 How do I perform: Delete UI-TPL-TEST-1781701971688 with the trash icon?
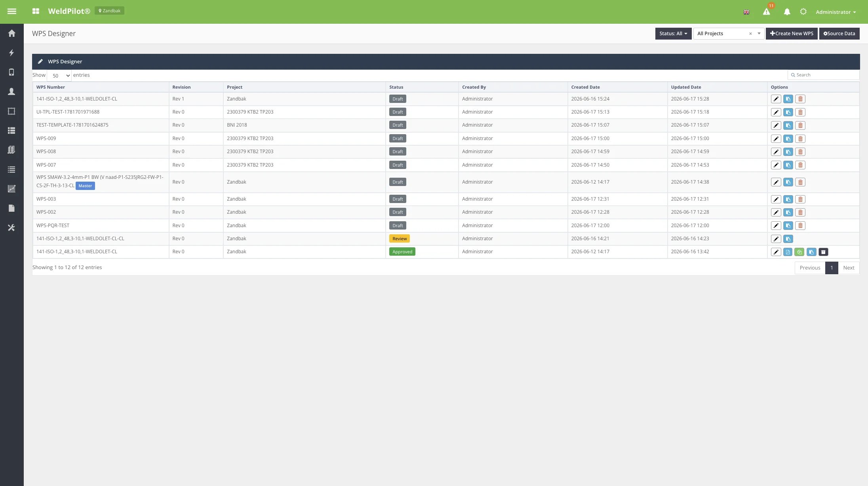click(x=800, y=112)
